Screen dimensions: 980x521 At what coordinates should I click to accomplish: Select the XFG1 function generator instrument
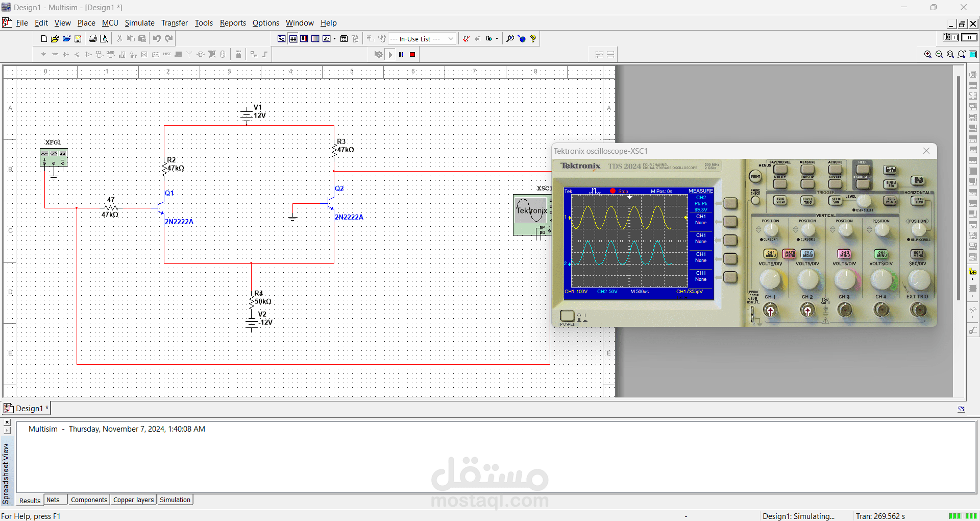pyautogui.click(x=54, y=157)
